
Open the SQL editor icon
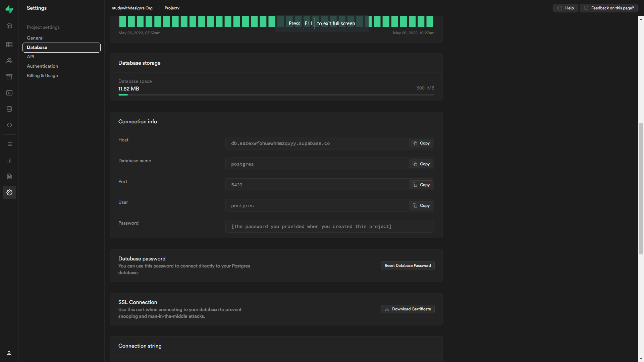(9, 93)
